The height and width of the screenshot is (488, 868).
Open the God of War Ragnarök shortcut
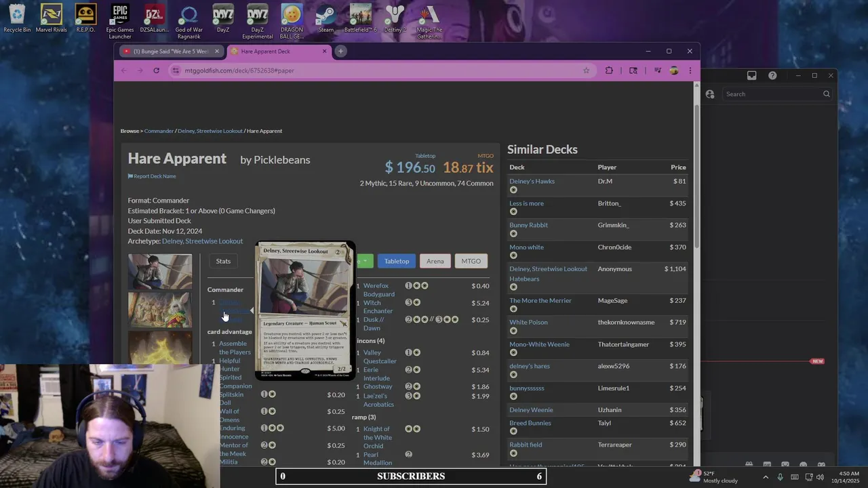[x=189, y=22]
